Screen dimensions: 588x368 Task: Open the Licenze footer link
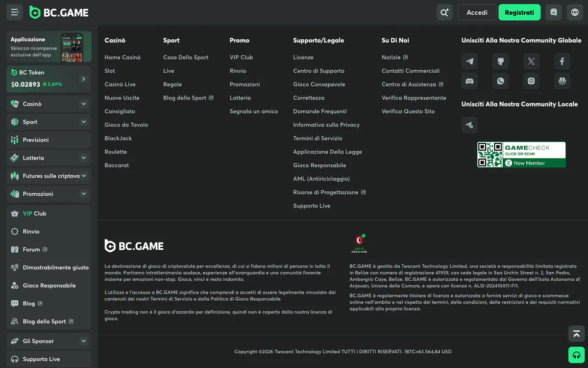click(x=303, y=57)
